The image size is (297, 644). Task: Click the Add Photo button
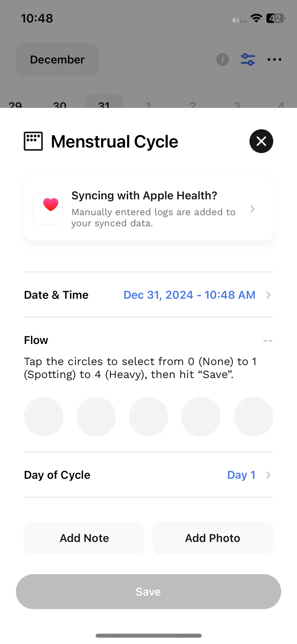point(213,538)
